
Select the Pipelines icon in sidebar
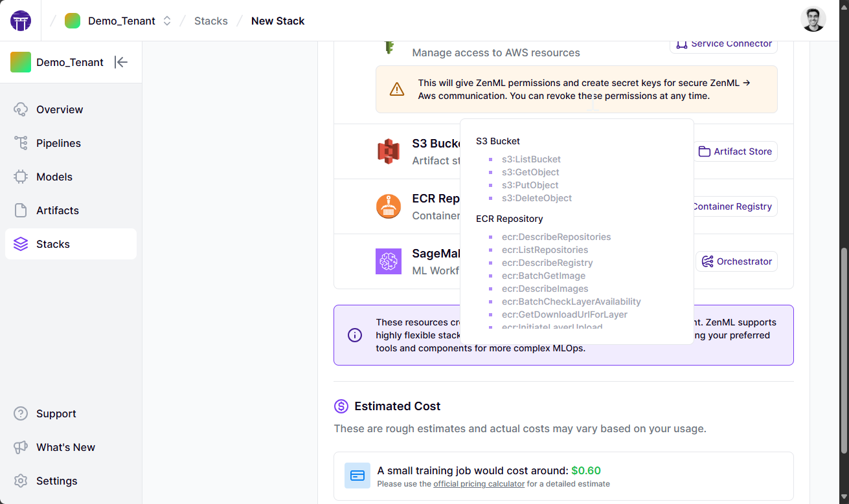coord(21,143)
